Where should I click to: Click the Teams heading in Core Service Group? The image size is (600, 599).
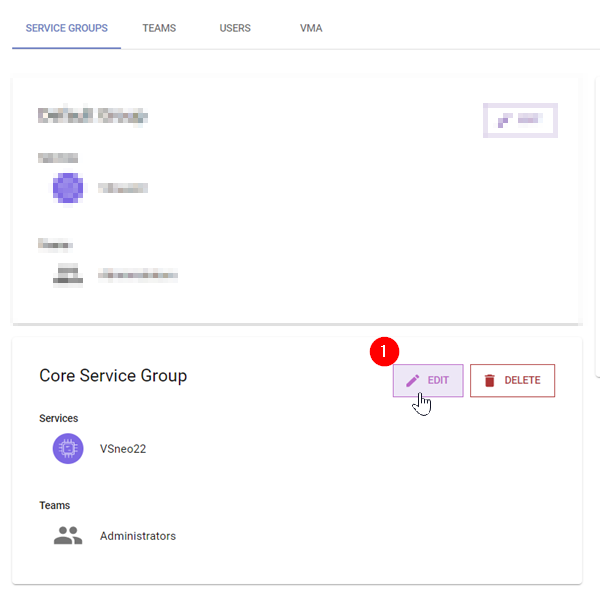pos(55,505)
